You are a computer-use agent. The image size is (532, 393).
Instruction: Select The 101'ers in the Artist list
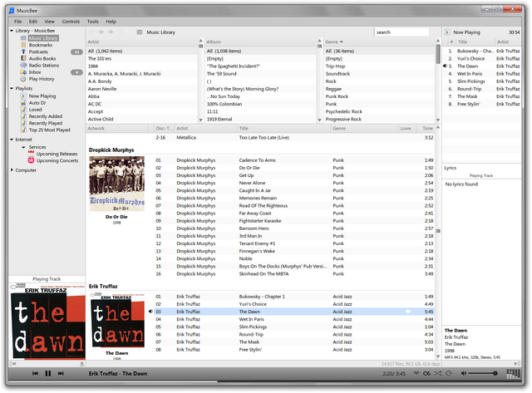142,58
